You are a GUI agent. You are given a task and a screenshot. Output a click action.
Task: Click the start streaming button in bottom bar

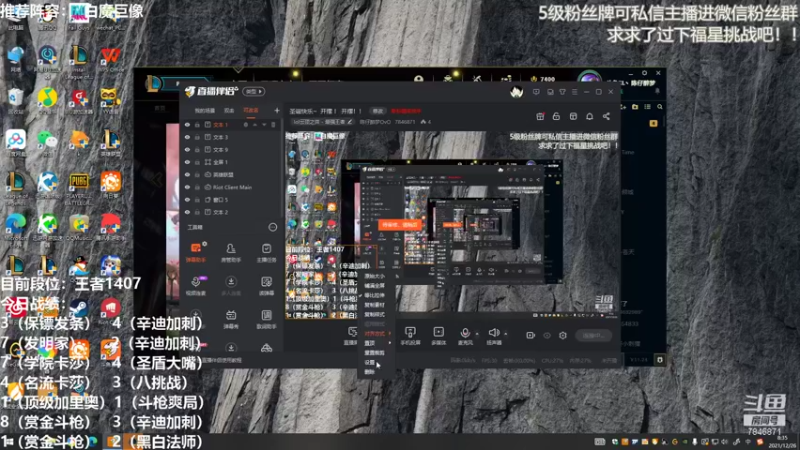click(593, 335)
